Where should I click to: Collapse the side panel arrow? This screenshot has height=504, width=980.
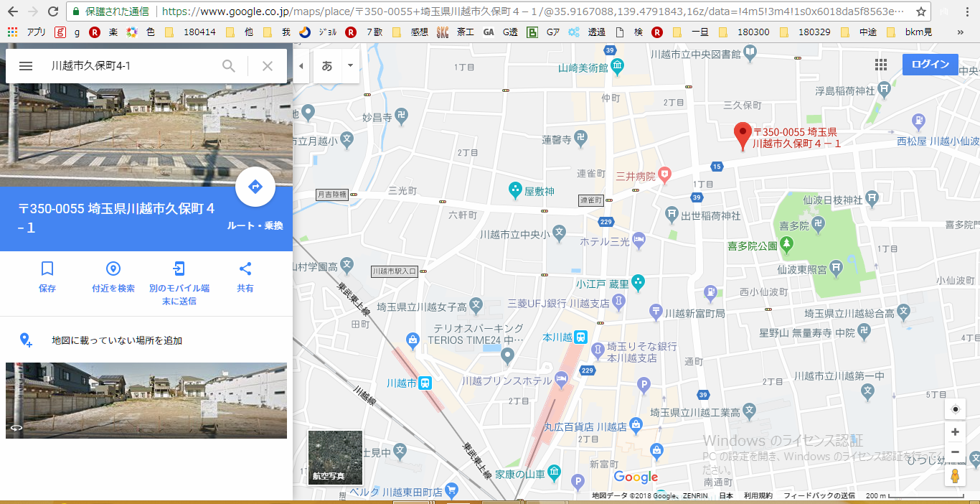pyautogui.click(x=301, y=66)
